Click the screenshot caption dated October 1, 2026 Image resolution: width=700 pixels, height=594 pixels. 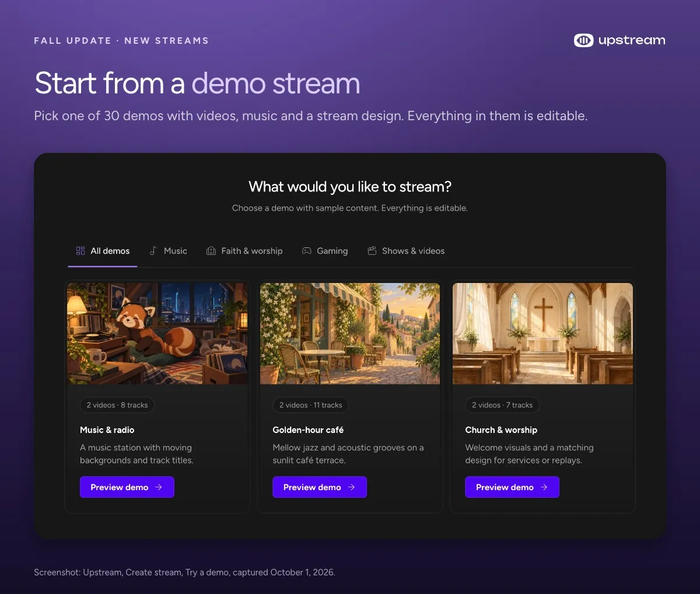click(x=184, y=572)
